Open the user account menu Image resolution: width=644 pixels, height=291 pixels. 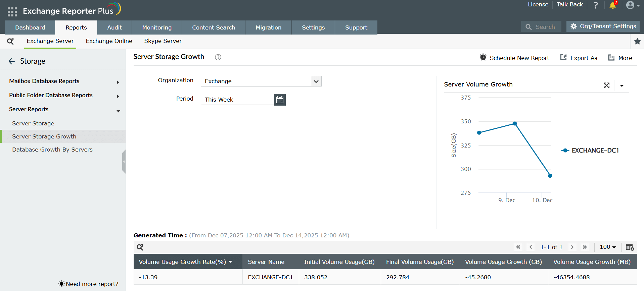click(x=633, y=5)
